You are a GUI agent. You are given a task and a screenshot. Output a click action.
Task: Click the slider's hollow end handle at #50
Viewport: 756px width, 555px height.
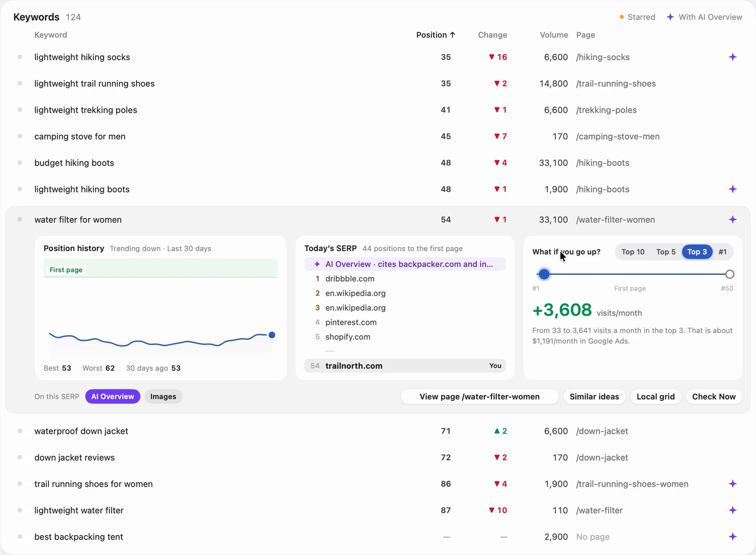[x=730, y=274]
